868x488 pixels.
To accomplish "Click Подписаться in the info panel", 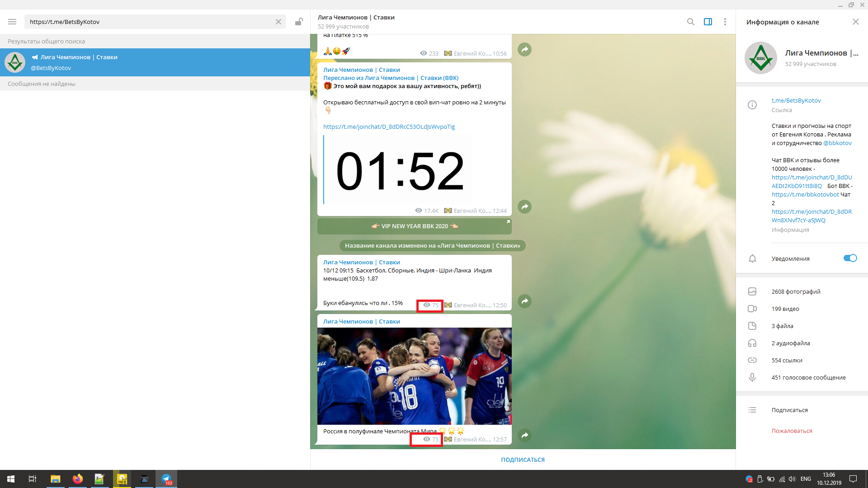I will (x=789, y=410).
